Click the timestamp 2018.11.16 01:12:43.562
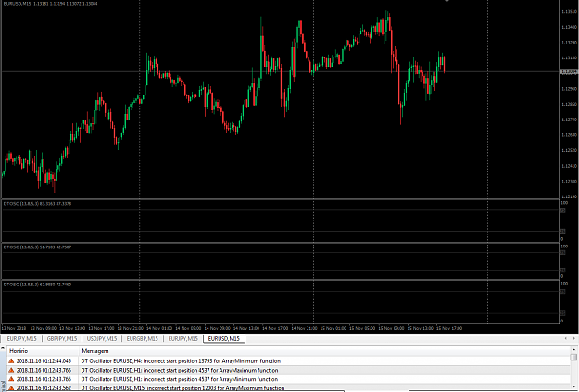This screenshot has height=392, width=579. click(44, 388)
